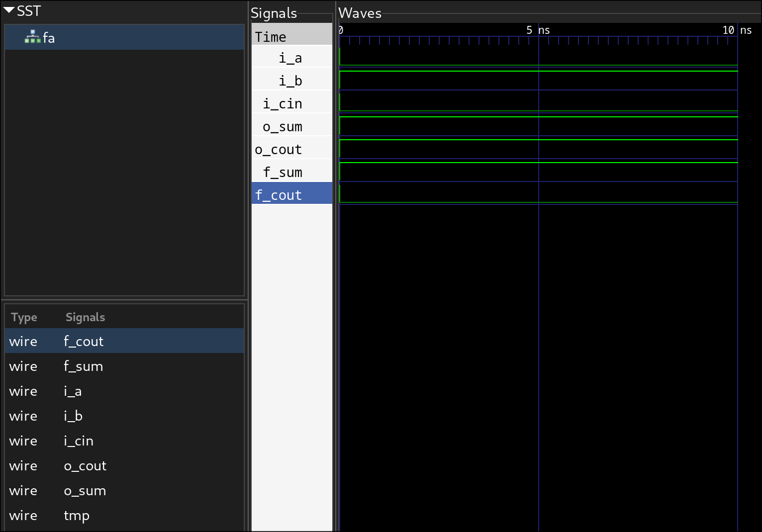Screen dimensions: 762x532
Task: Select i_a in the Signals pane
Action: [x=292, y=58]
